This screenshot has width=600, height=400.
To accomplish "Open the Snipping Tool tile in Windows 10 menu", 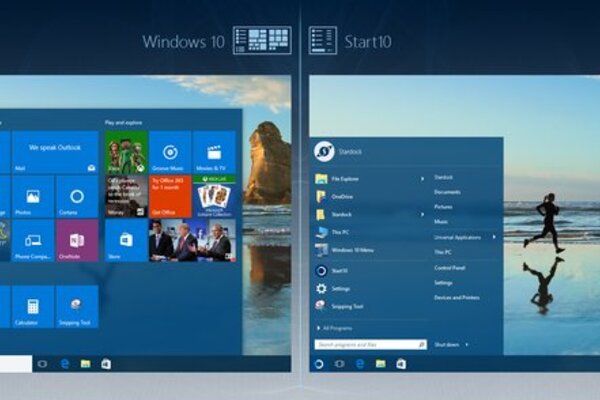I will (x=77, y=307).
